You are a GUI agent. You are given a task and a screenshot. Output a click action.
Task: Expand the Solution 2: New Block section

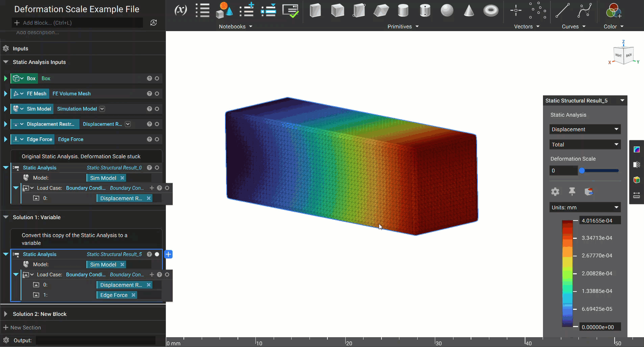coord(5,314)
